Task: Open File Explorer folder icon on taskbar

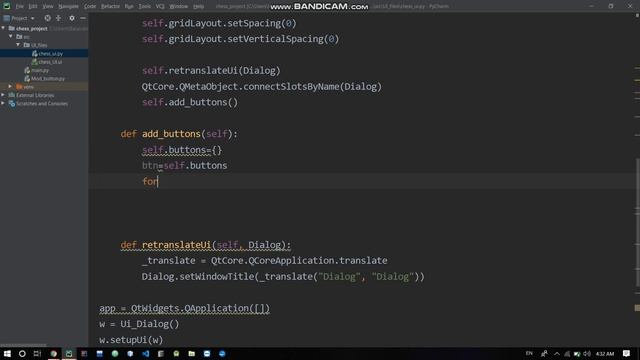Action: pos(191,354)
